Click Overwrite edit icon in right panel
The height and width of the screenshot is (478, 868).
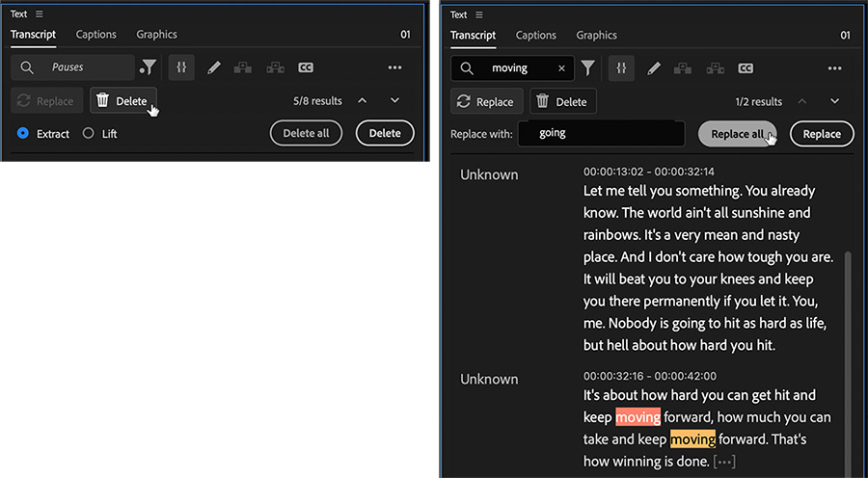(x=716, y=68)
